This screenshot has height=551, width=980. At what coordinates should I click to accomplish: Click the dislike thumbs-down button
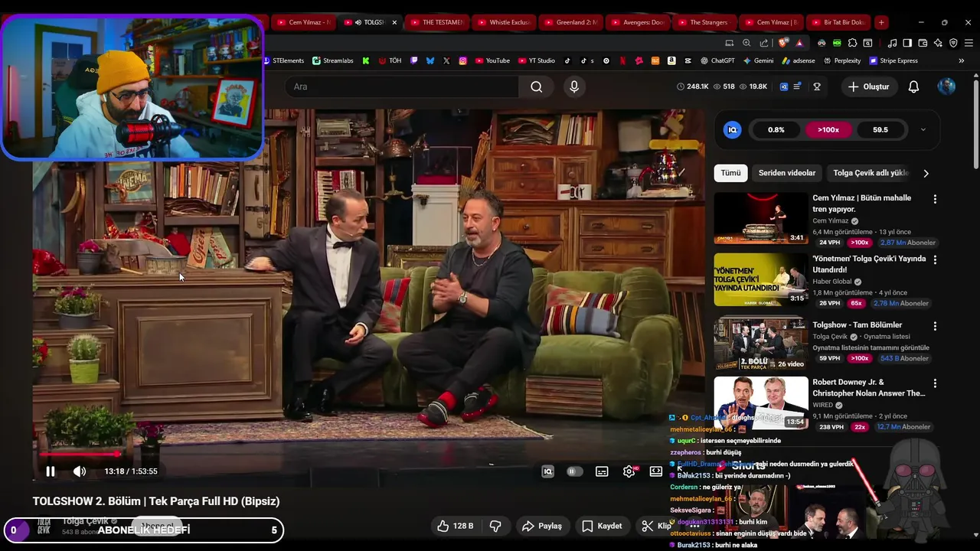tap(495, 526)
